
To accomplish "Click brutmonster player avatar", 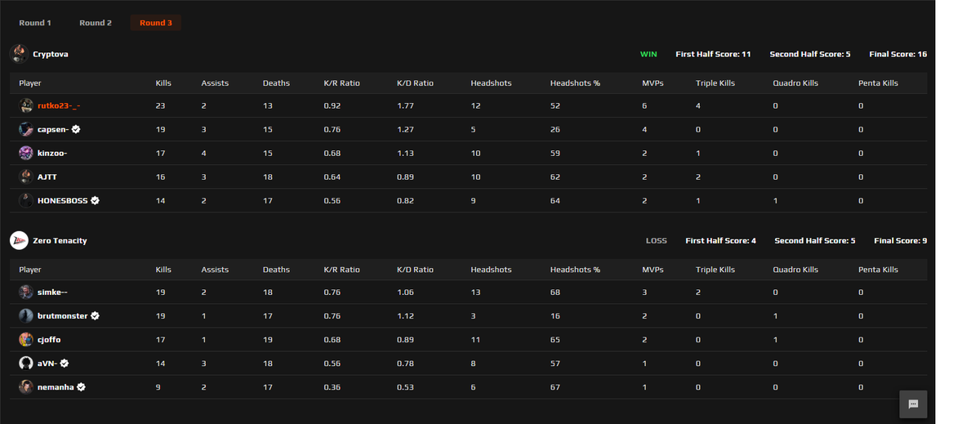I will click(26, 315).
